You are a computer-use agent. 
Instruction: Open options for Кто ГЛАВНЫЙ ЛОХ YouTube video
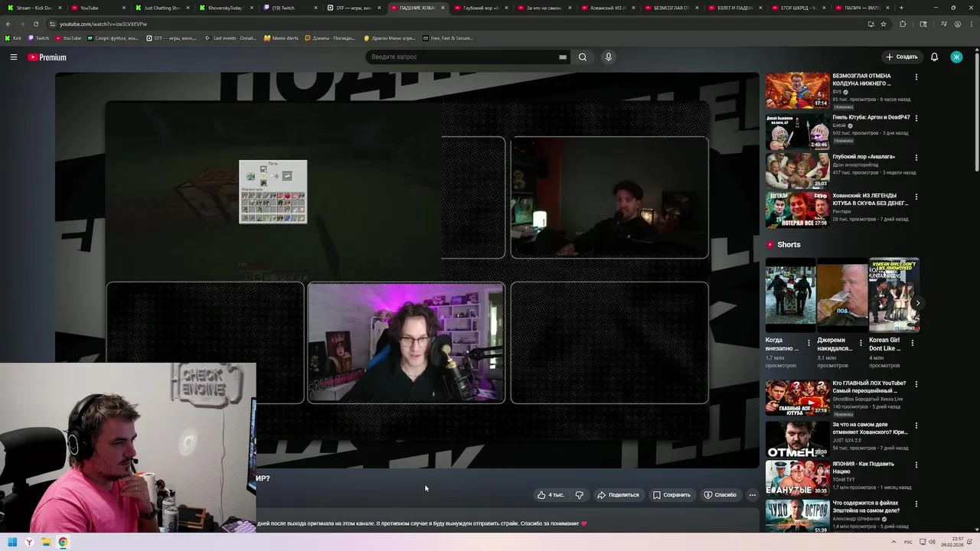pyautogui.click(x=916, y=384)
